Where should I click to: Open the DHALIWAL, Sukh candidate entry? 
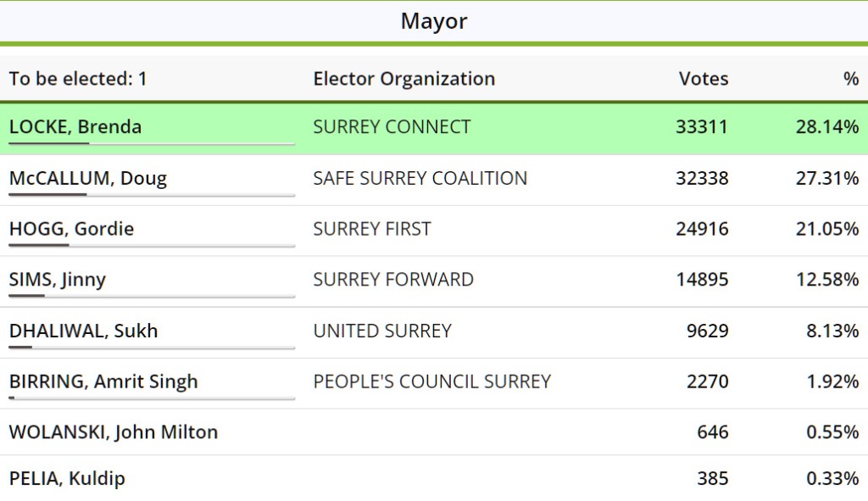(x=84, y=331)
